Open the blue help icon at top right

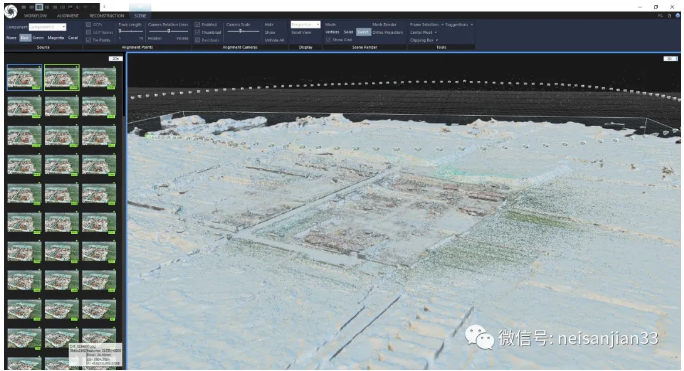(677, 16)
